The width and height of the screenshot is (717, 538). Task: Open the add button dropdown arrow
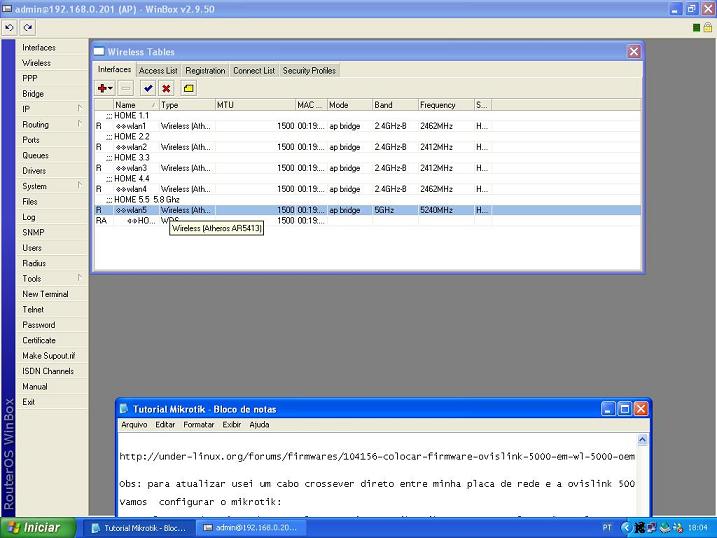pos(111,88)
